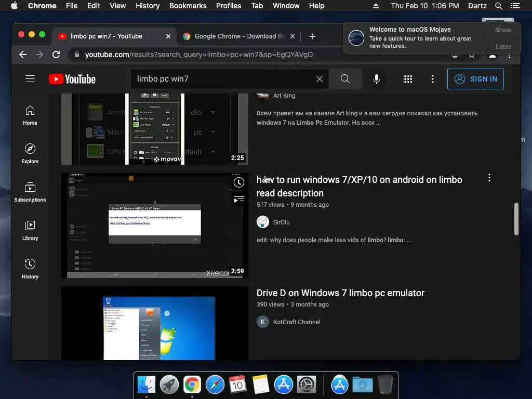This screenshot has height=399, width=532.
Task: Open the Apple menu
Action: (x=14, y=6)
